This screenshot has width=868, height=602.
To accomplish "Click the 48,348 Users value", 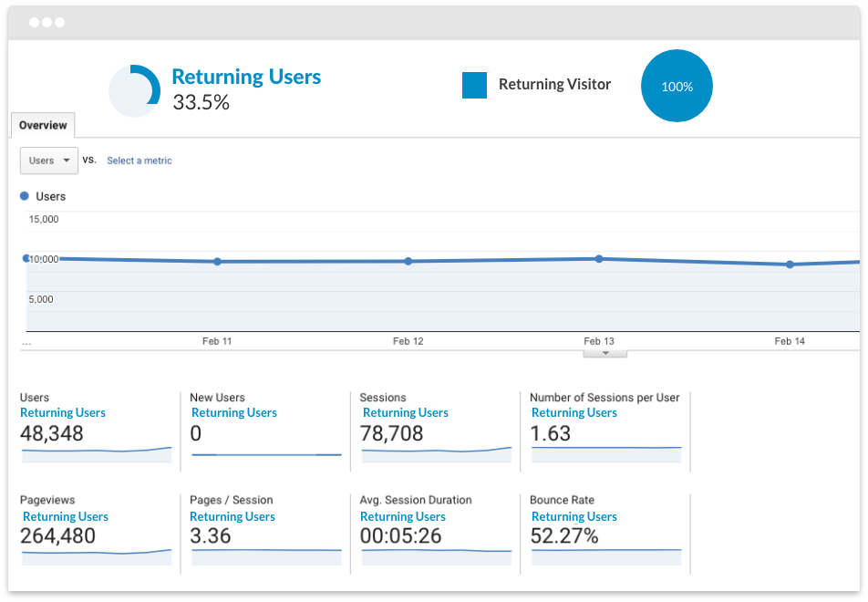I will point(53,433).
